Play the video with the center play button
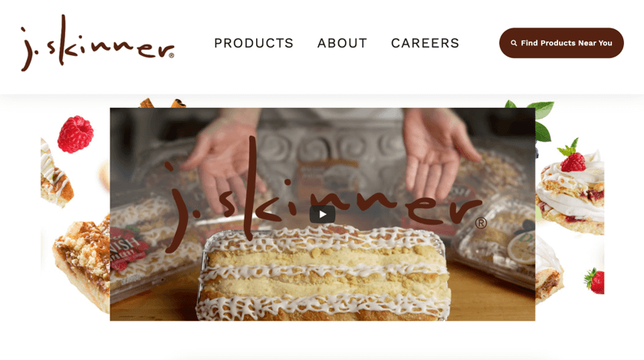This screenshot has width=644, height=360. click(323, 214)
